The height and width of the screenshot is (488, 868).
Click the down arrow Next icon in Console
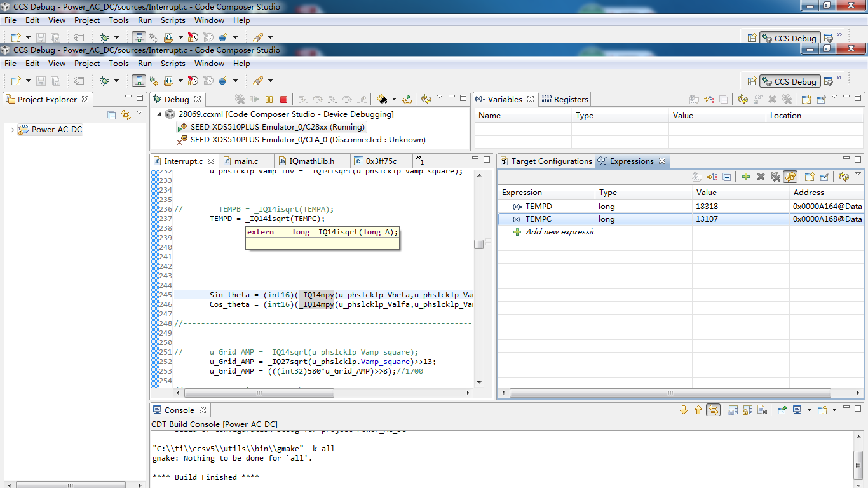pyautogui.click(x=684, y=410)
